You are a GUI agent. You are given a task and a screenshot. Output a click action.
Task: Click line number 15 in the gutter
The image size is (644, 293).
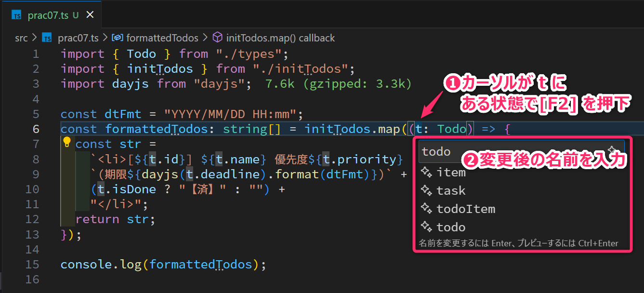coord(32,264)
